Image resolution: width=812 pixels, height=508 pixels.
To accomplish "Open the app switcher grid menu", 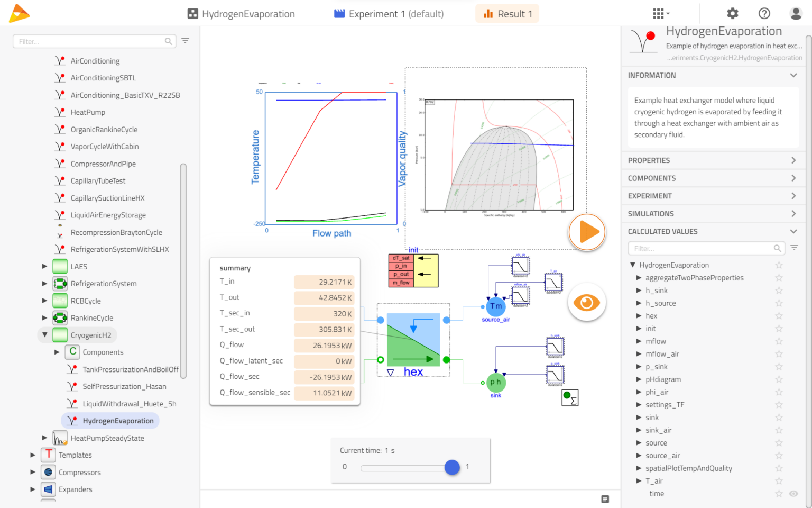I will tap(658, 13).
